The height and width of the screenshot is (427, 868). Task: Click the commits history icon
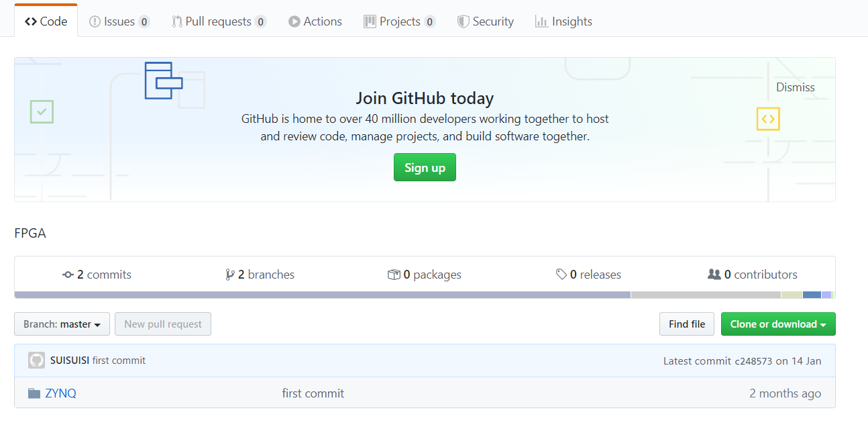coord(68,275)
